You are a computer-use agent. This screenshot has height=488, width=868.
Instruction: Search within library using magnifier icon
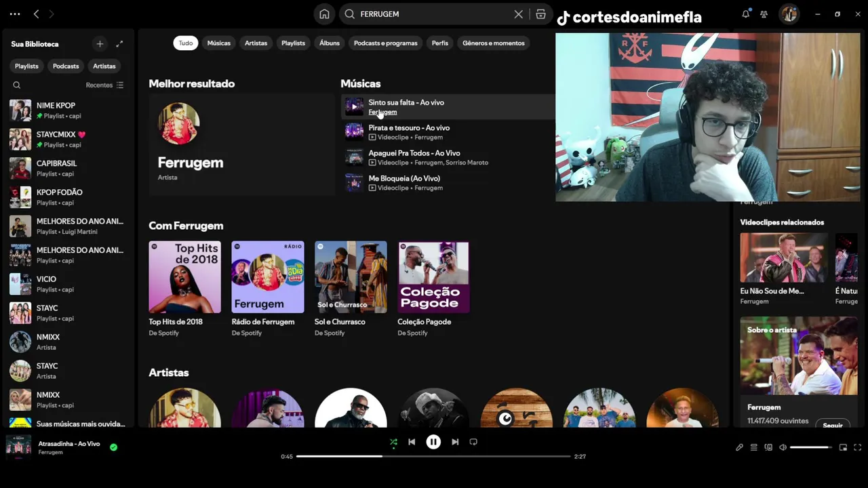click(17, 85)
